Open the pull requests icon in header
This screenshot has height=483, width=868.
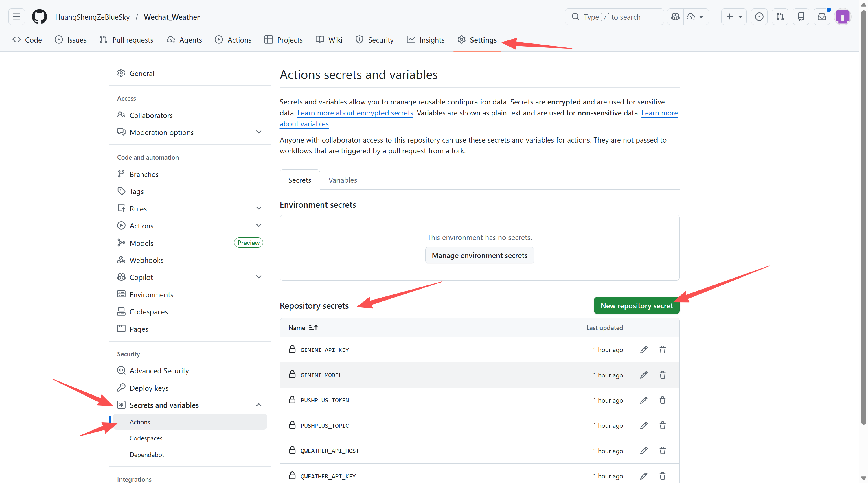780,17
